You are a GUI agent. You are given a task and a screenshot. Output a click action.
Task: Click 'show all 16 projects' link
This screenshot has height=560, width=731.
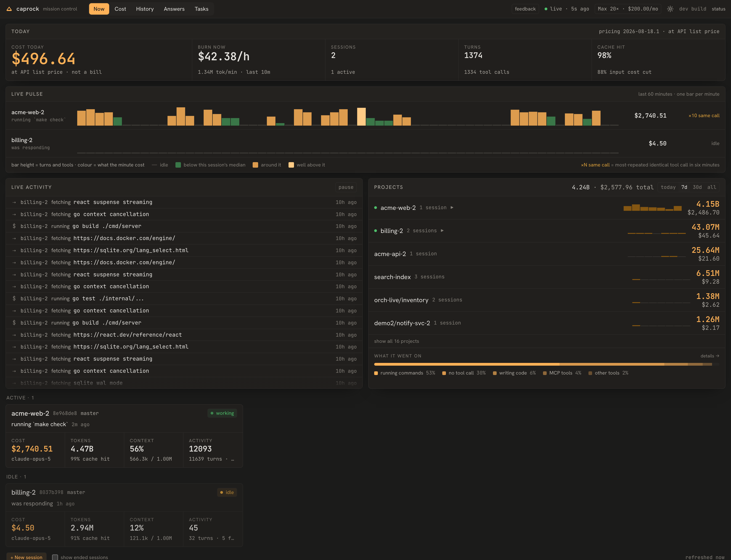tap(396, 341)
